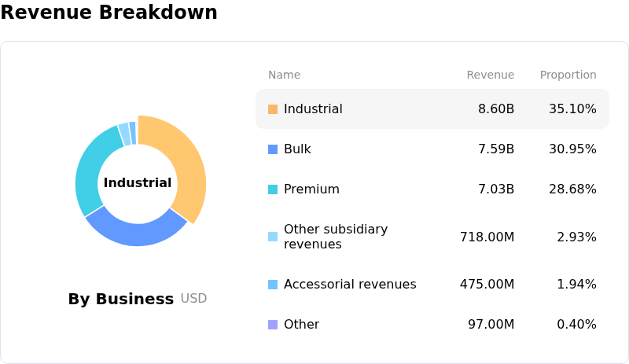Image resolution: width=629 pixels, height=364 pixels.
Task: Select the Industrial row in the table
Action: point(432,109)
